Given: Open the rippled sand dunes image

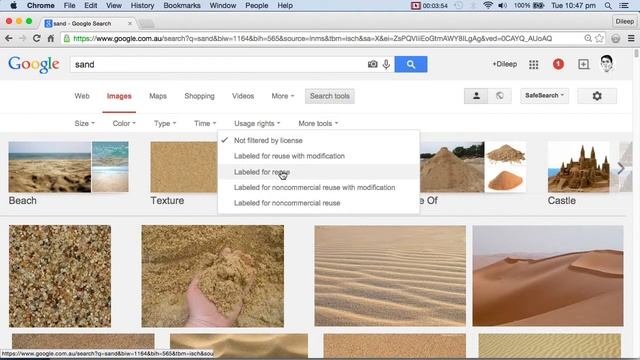Looking at the screenshot, I should (390, 276).
